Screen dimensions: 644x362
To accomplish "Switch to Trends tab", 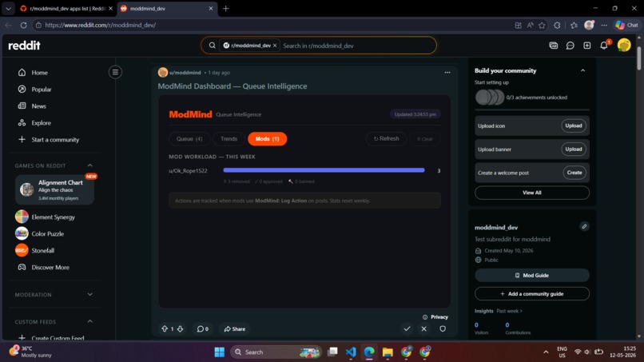I will pyautogui.click(x=229, y=139).
